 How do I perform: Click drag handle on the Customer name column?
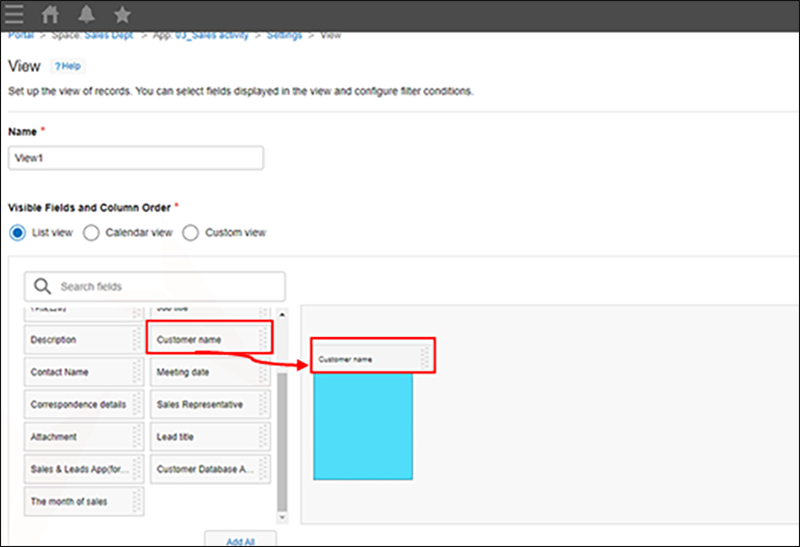(426, 358)
